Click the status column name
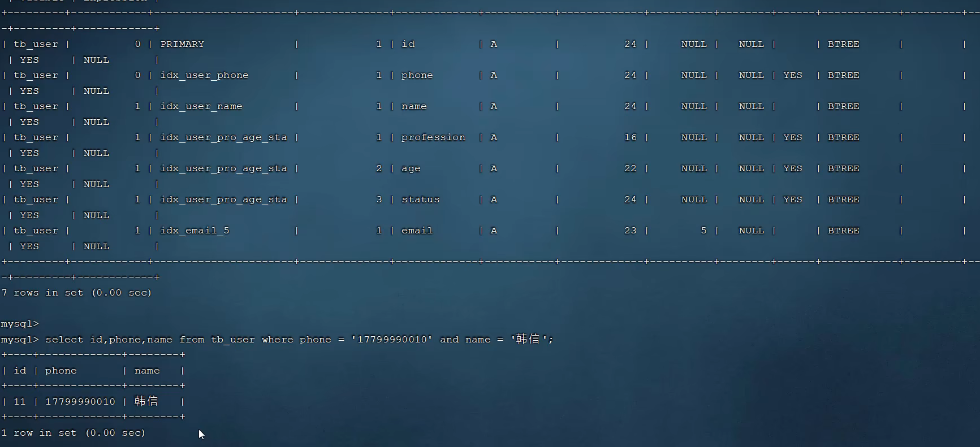Image resolution: width=980 pixels, height=447 pixels. 420,199
